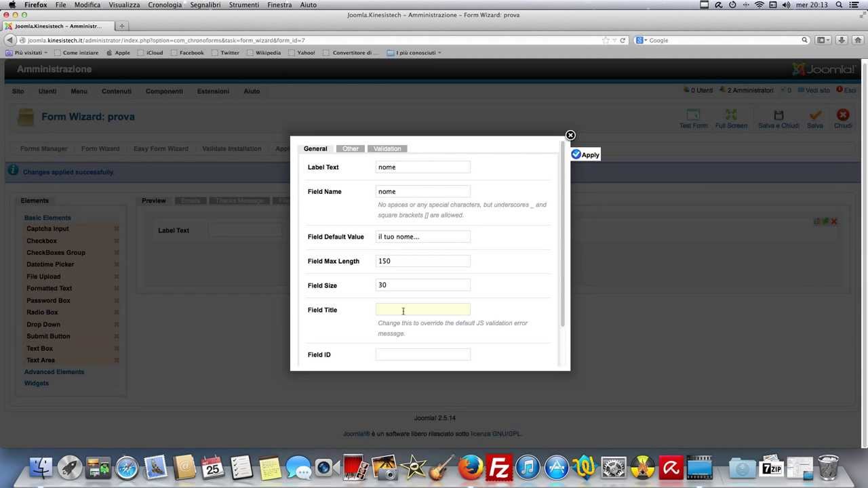Image resolution: width=868 pixels, height=488 pixels.
Task: Click the browser address bar
Action: pos(312,40)
